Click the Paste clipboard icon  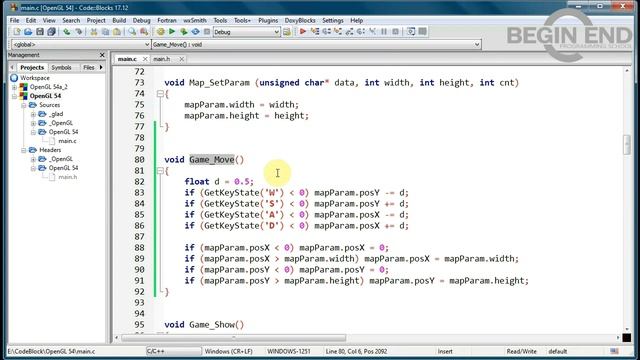coord(117,32)
